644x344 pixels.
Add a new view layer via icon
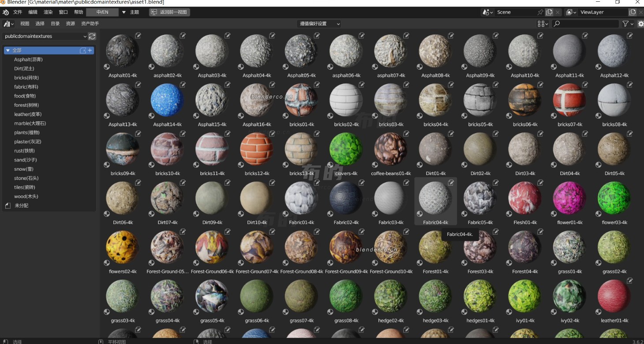coord(632,12)
